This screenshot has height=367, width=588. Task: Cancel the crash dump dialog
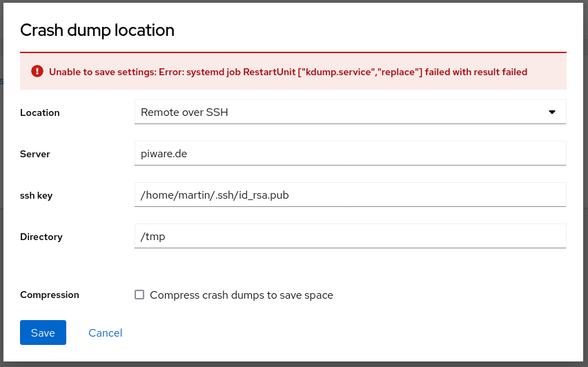pyautogui.click(x=106, y=333)
